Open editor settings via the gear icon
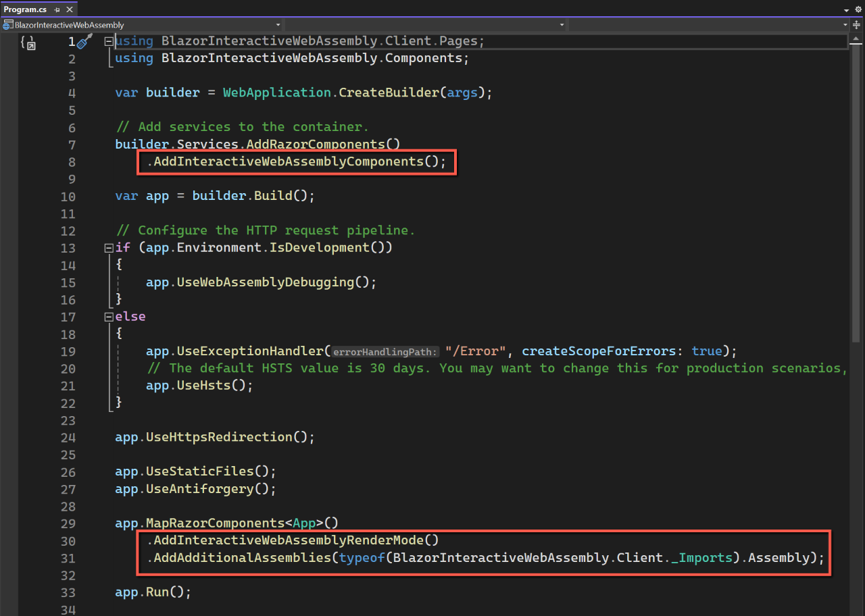The image size is (865, 616). click(858, 9)
